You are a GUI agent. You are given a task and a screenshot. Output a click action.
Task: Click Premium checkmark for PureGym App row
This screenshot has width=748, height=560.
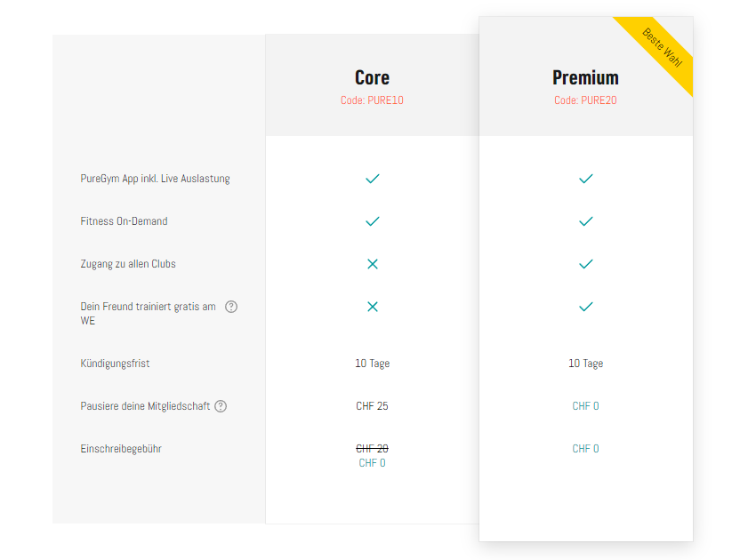(x=585, y=179)
